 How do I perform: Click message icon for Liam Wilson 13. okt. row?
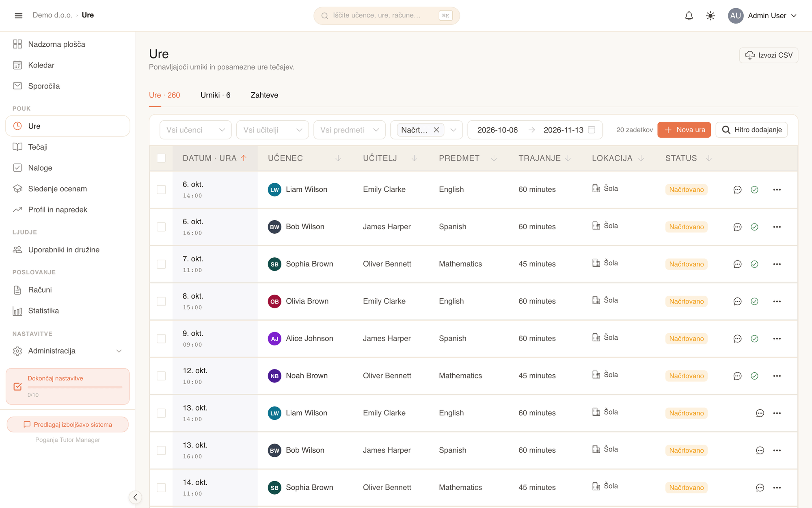(x=760, y=413)
